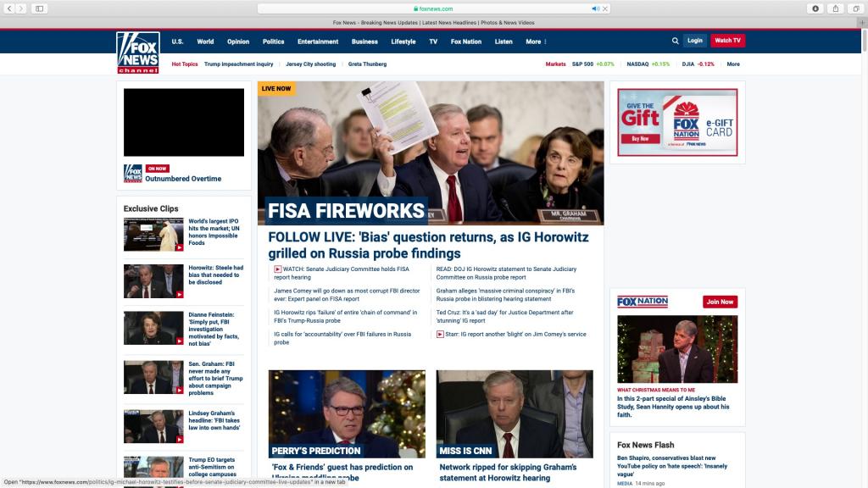Open World's largest IPO clip thumbnail
The image size is (868, 488).
tap(153, 235)
